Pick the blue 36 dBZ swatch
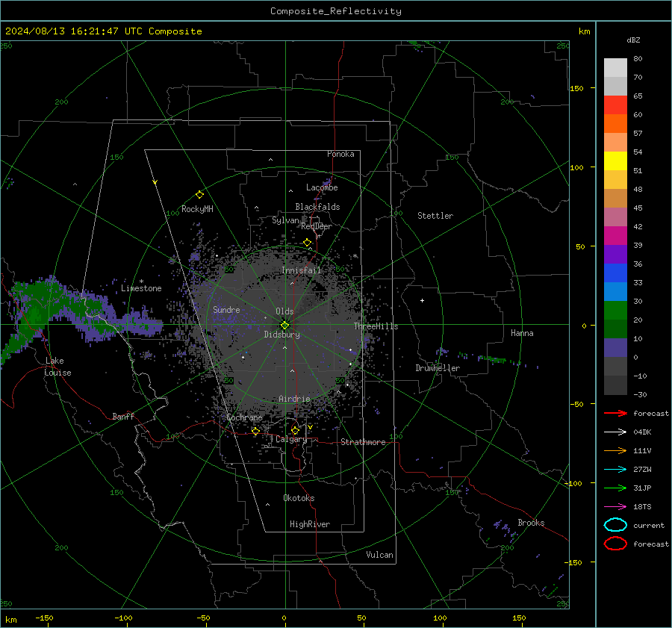 coord(615,273)
